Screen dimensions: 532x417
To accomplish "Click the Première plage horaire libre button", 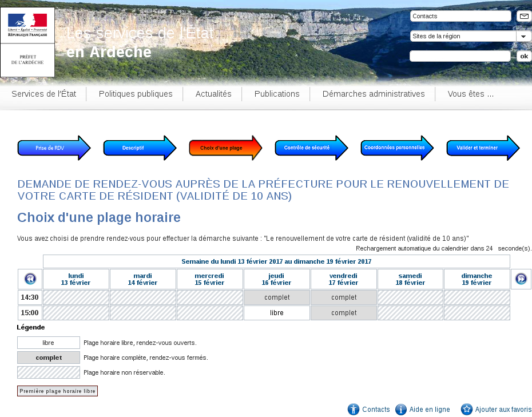I will pos(57,391).
